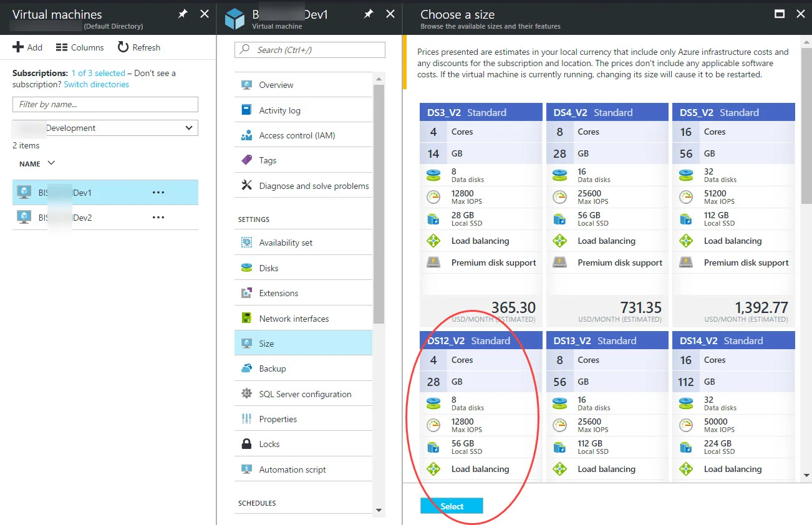Open the Overview menu item
Screen dimensions: 812x525
click(x=303, y=85)
